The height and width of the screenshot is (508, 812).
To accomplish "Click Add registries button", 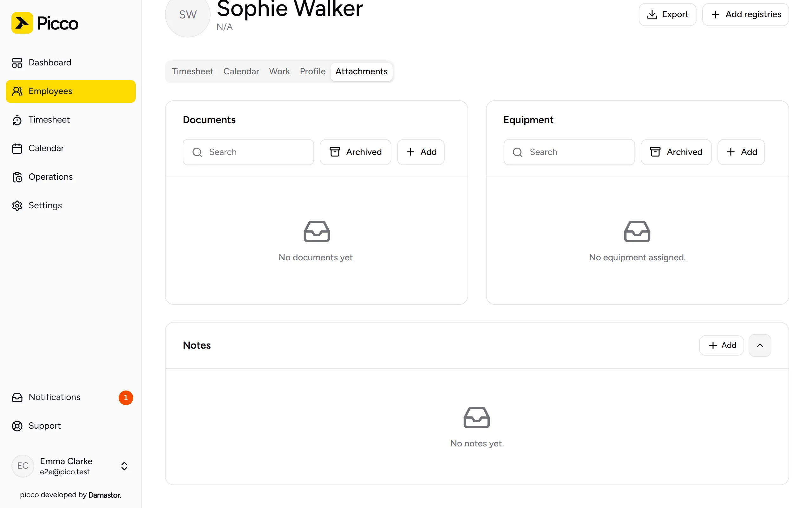I will coord(746,15).
